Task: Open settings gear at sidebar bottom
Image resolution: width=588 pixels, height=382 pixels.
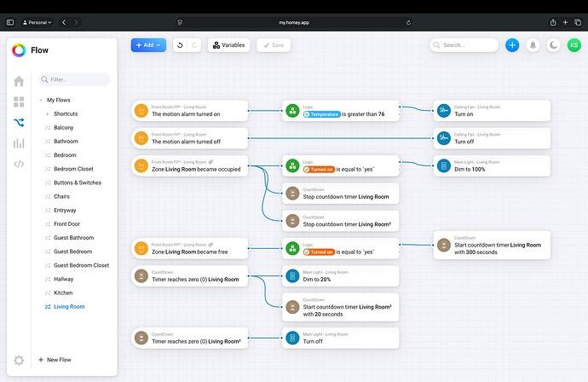Action: coord(19,361)
